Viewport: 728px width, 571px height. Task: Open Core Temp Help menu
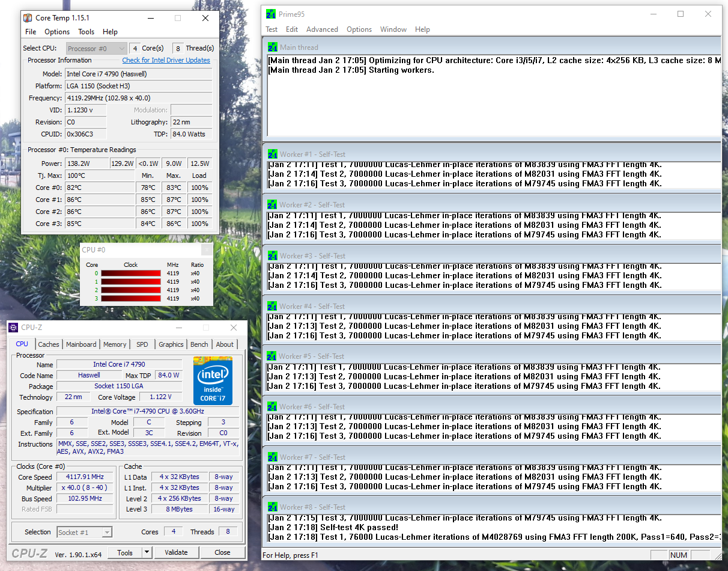pyautogui.click(x=110, y=32)
